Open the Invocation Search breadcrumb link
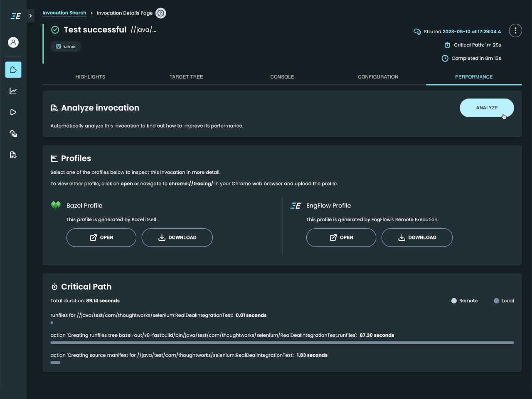532x399 pixels. [x=64, y=13]
